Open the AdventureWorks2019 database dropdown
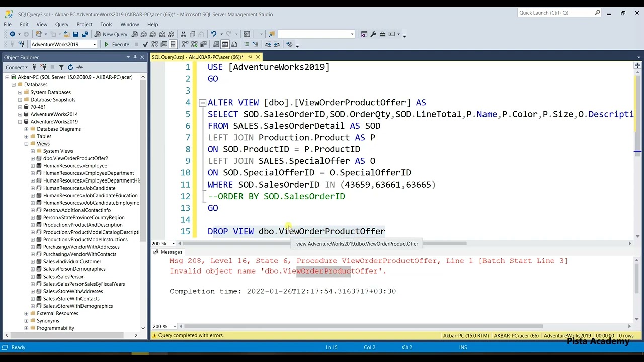The image size is (644, 362). [x=94, y=44]
